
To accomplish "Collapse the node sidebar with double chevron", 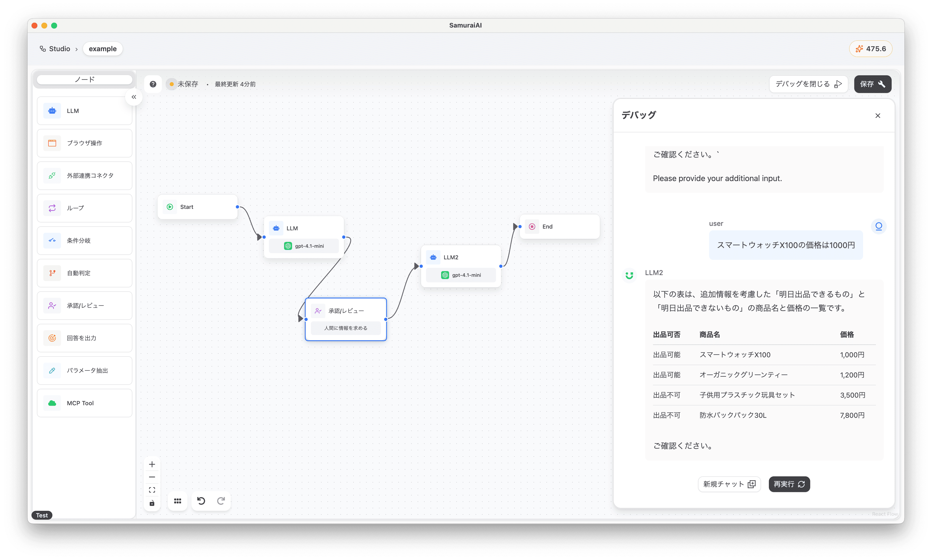I will tap(134, 97).
